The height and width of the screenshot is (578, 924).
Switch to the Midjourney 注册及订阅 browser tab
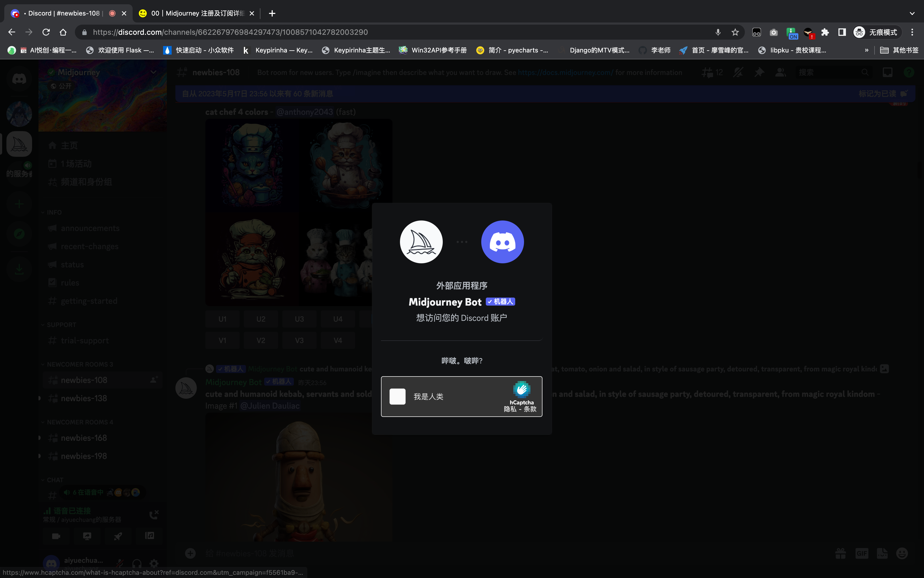[x=197, y=13]
